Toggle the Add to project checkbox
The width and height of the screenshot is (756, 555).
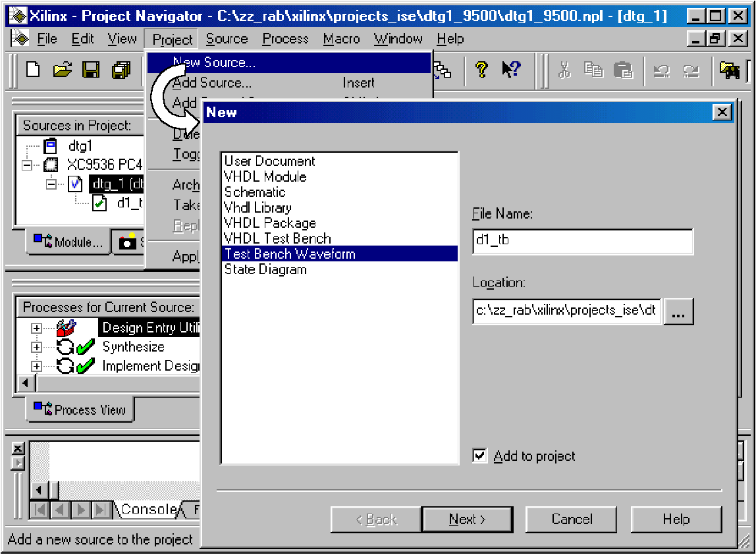(x=479, y=455)
